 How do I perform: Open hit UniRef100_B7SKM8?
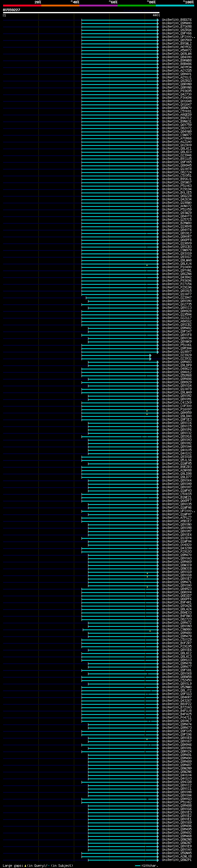click(x=177, y=26)
